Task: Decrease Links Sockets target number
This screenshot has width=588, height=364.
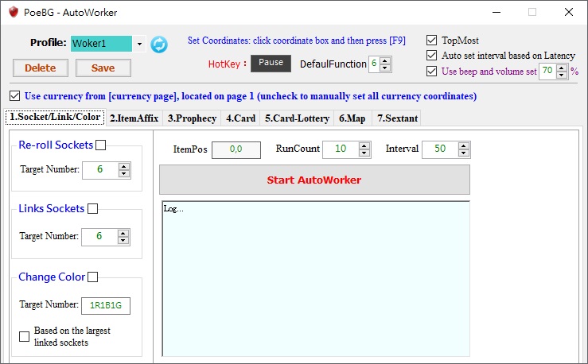Action: [123, 241]
